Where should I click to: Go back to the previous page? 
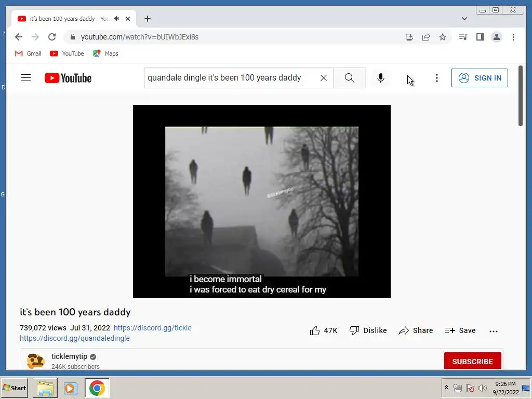(x=19, y=37)
